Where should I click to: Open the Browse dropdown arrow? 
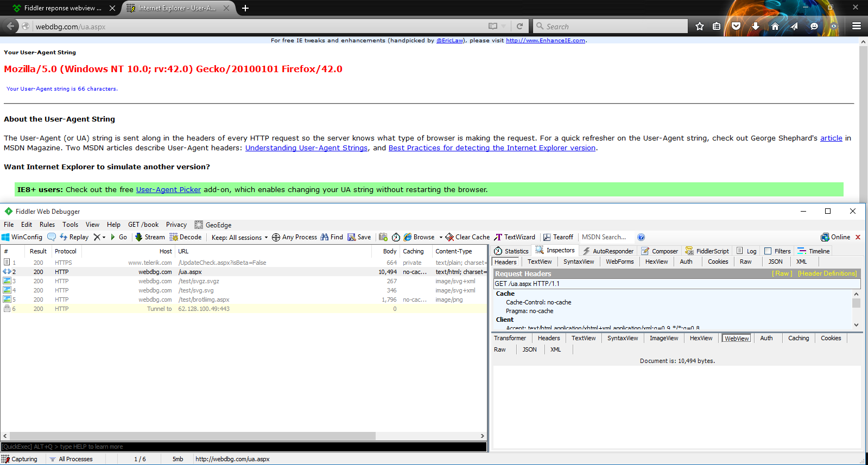coord(441,237)
